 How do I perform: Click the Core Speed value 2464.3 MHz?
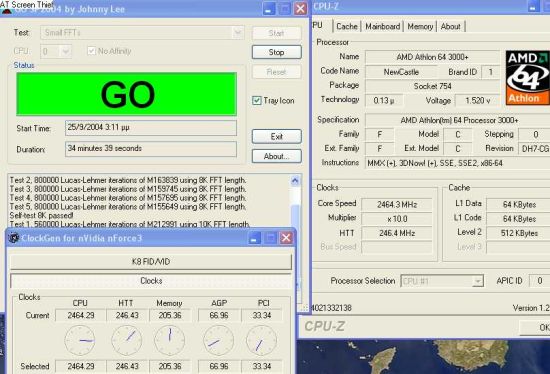397,205
